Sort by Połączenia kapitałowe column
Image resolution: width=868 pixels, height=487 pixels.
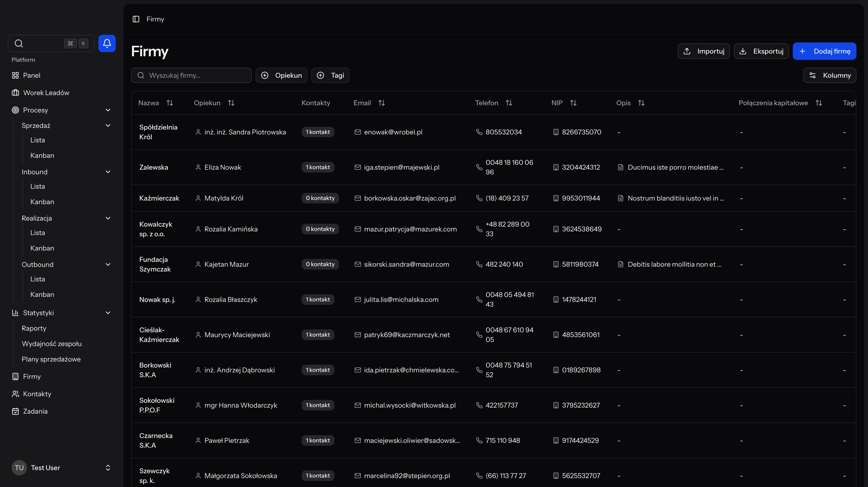tap(819, 103)
